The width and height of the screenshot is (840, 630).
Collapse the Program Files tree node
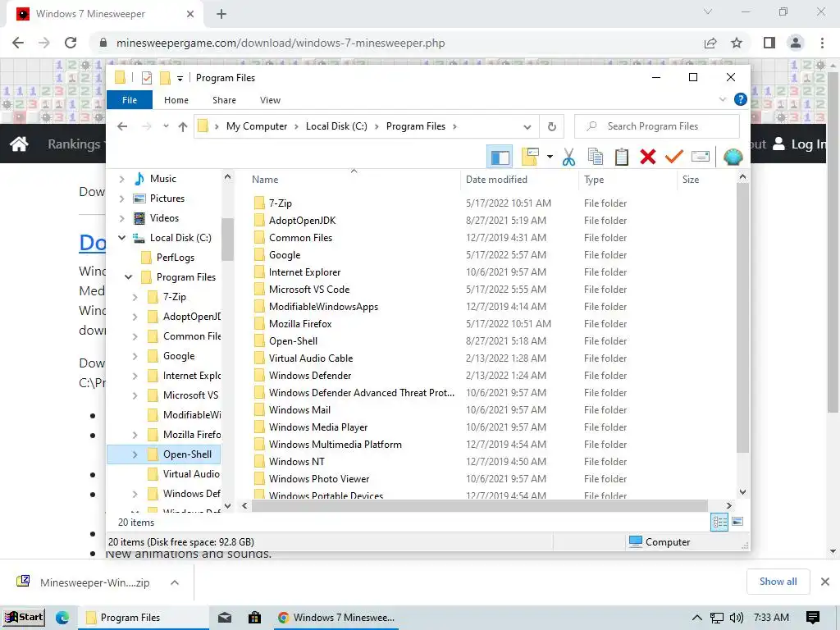(128, 277)
